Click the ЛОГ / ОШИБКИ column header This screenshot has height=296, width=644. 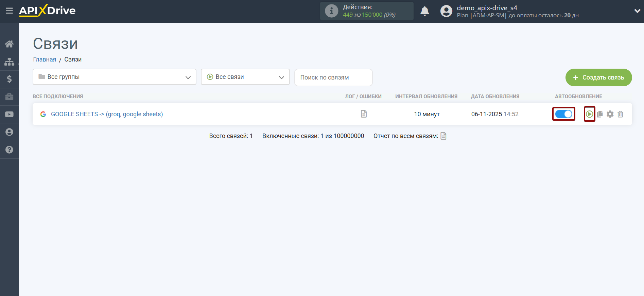point(363,97)
